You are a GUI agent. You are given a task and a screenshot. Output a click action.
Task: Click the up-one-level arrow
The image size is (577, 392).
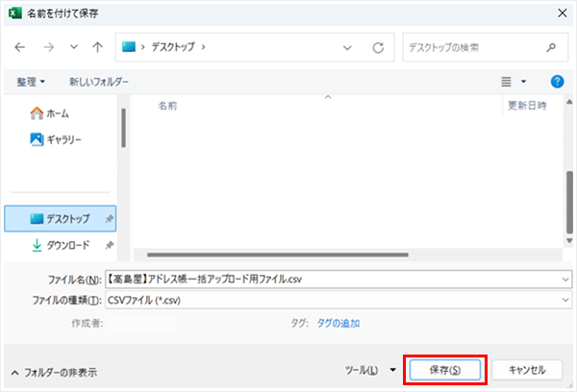pos(97,46)
